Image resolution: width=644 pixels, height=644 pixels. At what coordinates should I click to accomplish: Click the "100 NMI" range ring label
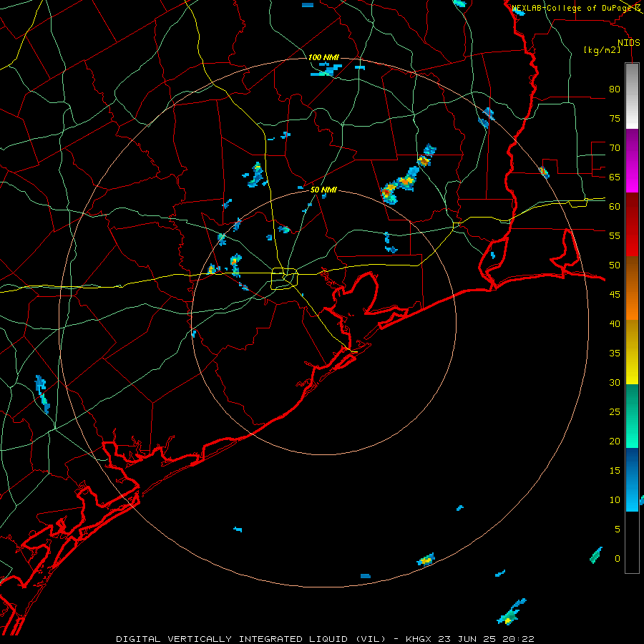(x=323, y=57)
